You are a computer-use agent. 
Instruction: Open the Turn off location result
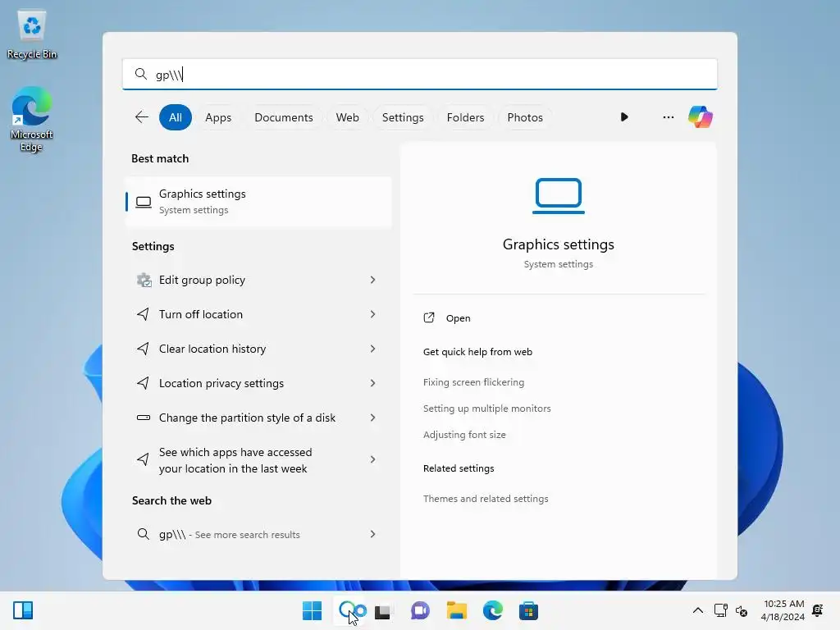tap(258, 314)
